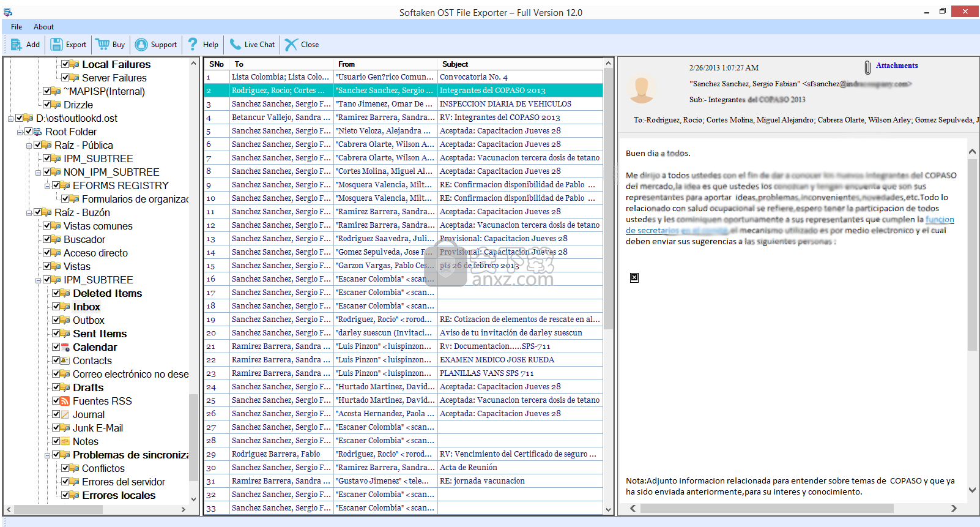Viewport: 980px width, 527px height.
Task: Toggle the Junk E-Mail checkbox
Action: pos(56,428)
